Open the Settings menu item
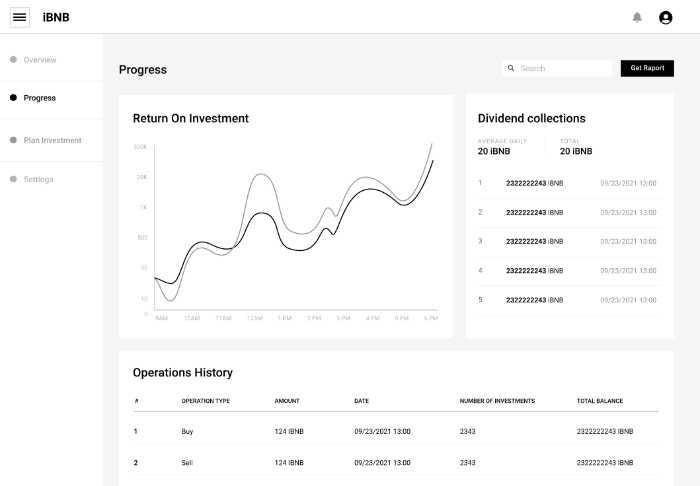The width and height of the screenshot is (700, 486). 38,179
